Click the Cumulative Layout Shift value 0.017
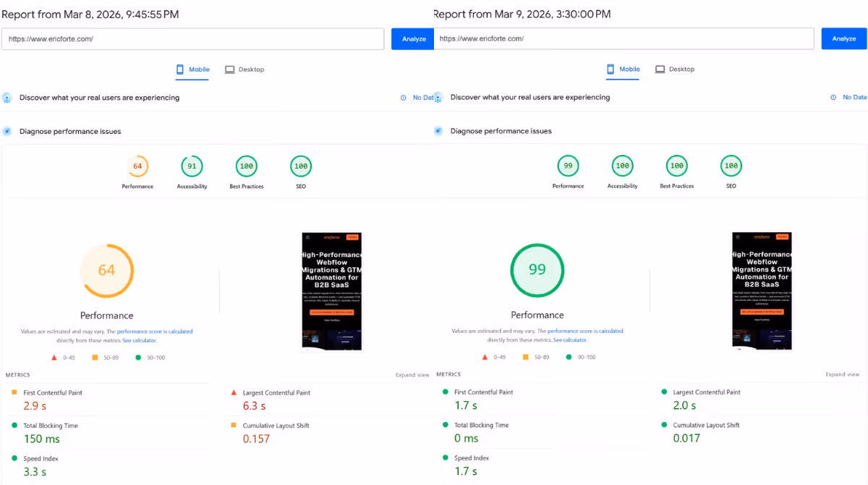This screenshot has width=868, height=485. 686,439
